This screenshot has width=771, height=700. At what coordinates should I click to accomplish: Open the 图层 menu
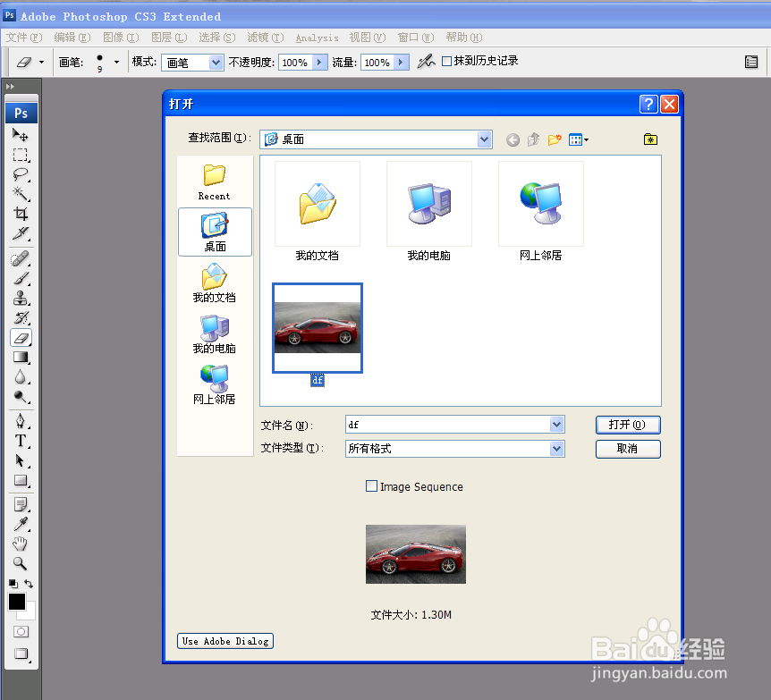coord(167,38)
